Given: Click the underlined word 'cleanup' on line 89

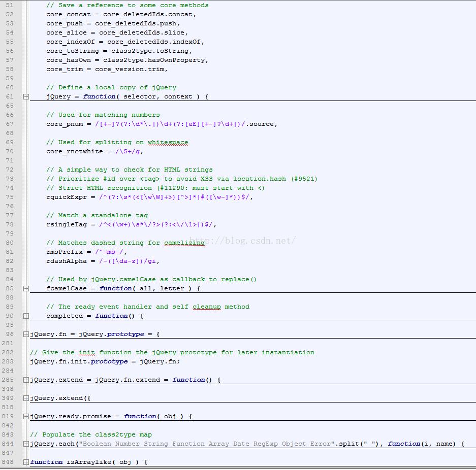Looking at the screenshot, I should (207, 307).
